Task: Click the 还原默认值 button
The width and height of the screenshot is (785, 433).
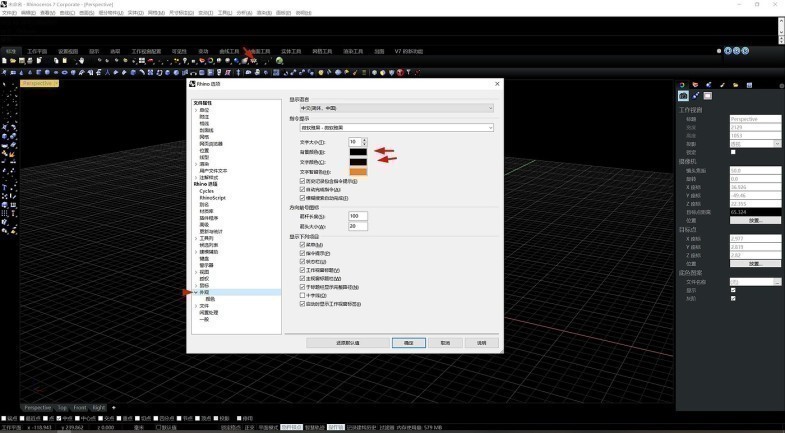Action: click(347, 342)
